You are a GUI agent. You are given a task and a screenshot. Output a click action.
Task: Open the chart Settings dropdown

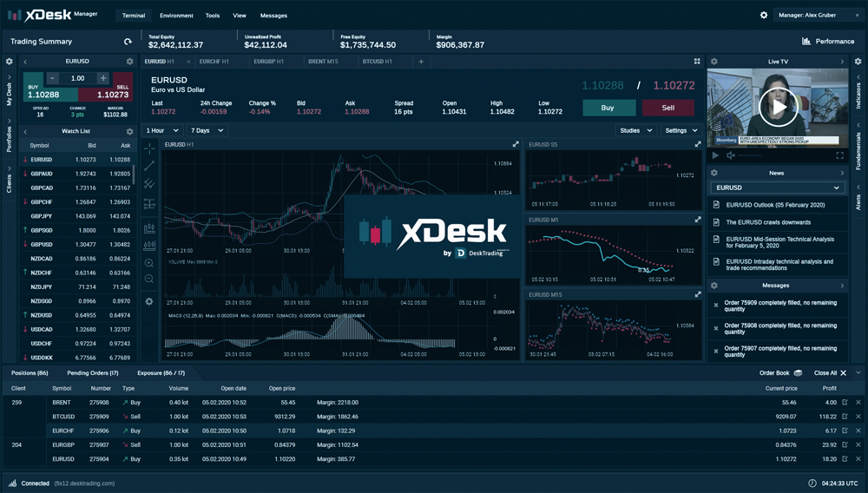[x=681, y=130]
